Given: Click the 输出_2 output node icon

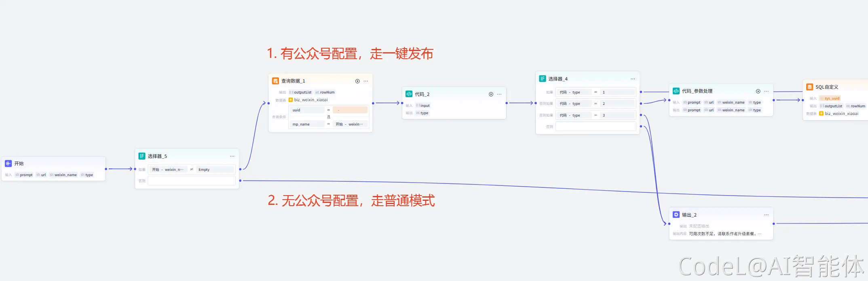Looking at the screenshot, I should click(676, 215).
